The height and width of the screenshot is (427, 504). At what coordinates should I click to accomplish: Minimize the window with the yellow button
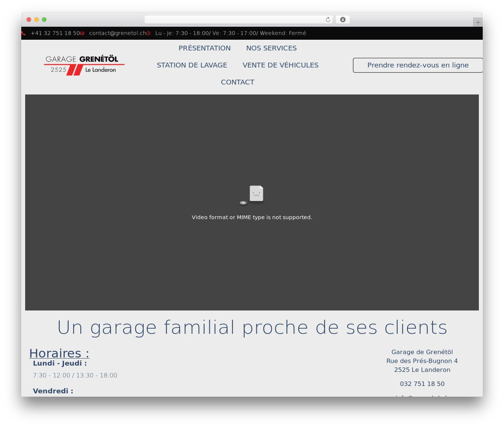click(x=36, y=20)
